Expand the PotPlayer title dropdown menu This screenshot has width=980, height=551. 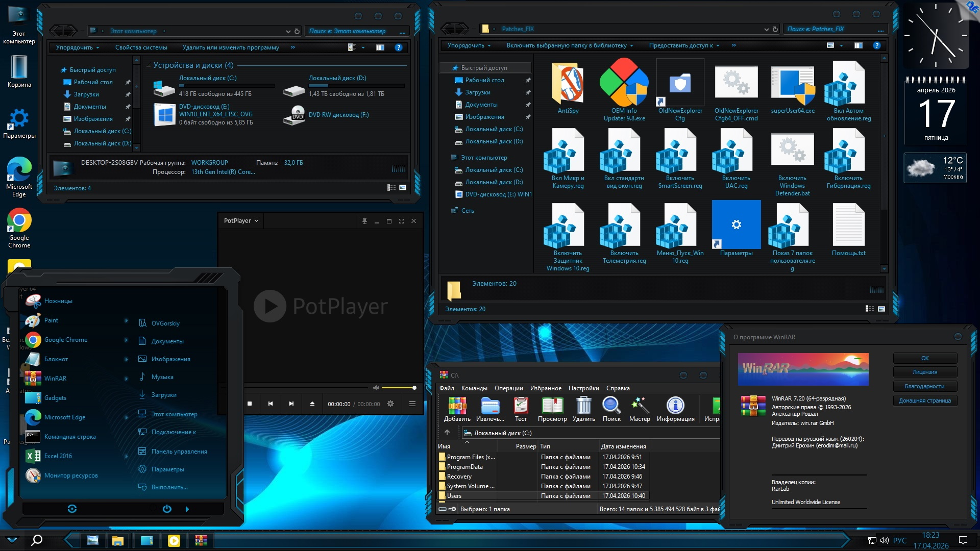point(241,221)
